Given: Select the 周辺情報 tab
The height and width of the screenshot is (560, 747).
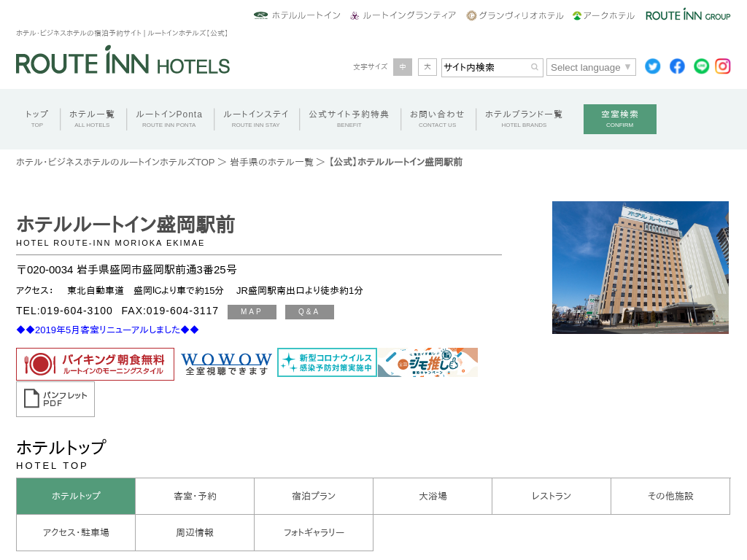Looking at the screenshot, I should pyautogui.click(x=195, y=532).
